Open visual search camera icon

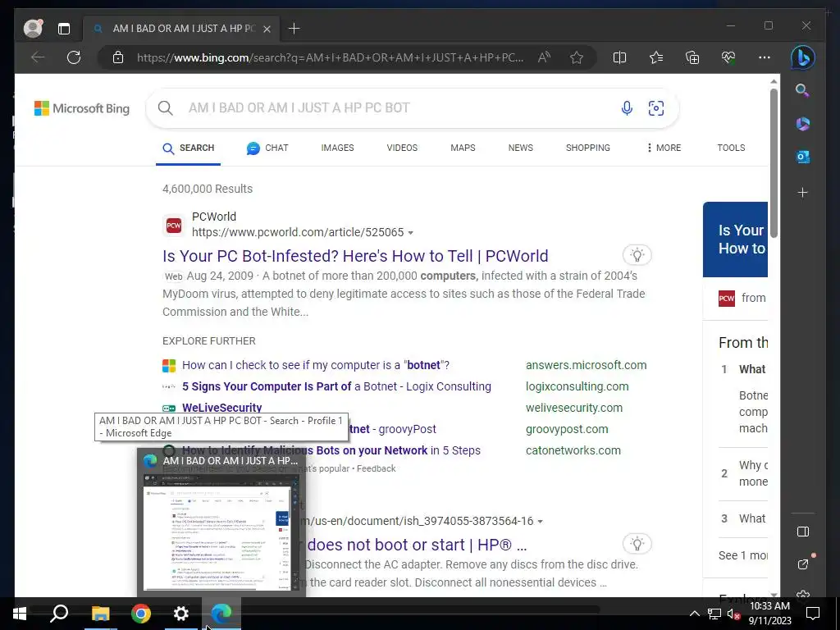click(x=656, y=108)
